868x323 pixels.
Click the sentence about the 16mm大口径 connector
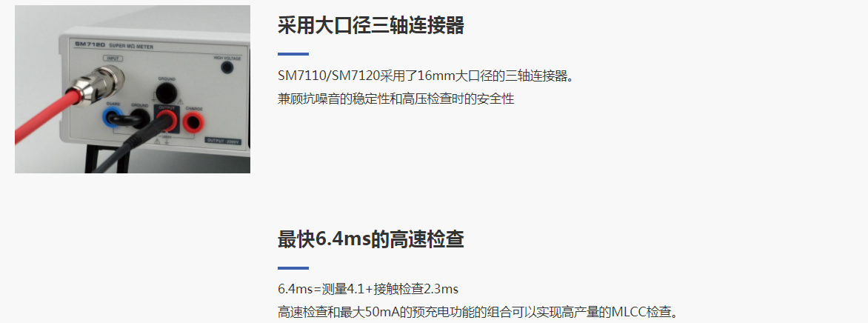(x=426, y=76)
